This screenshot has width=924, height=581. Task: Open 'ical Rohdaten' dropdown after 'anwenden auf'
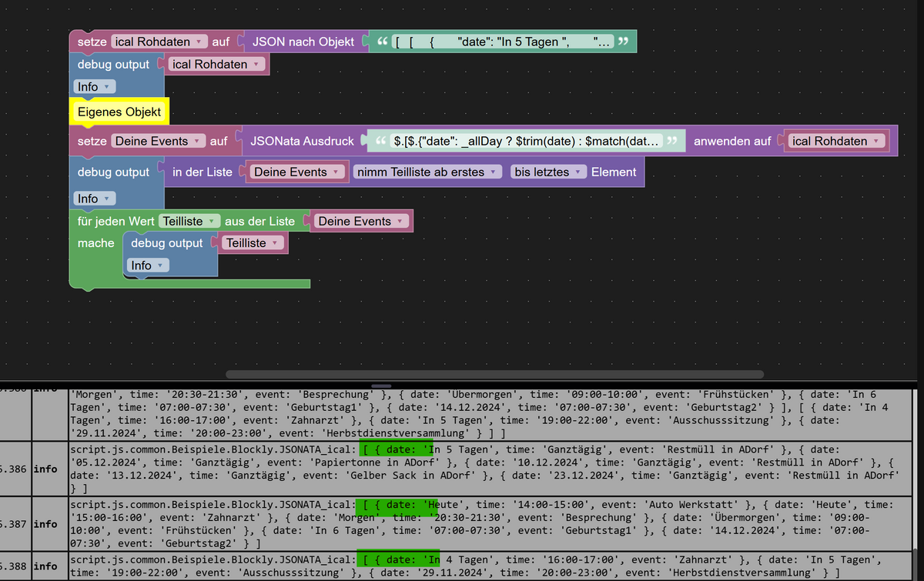838,142
